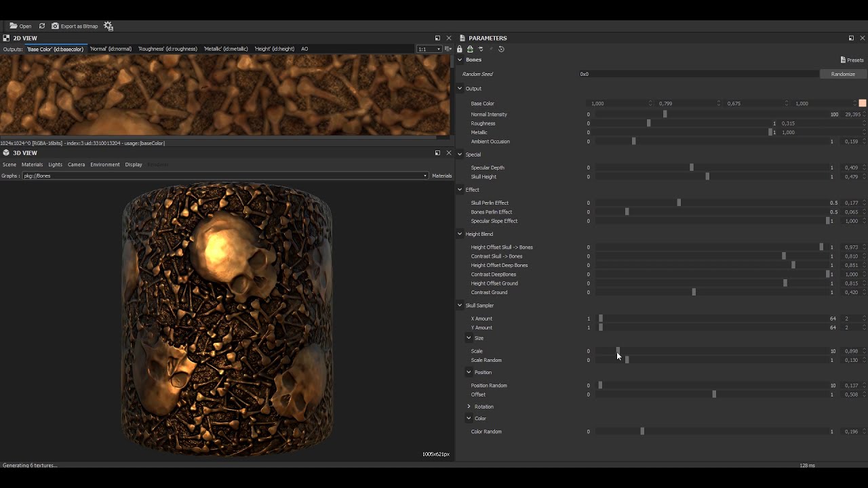Open the export settings gear icon
The width and height of the screenshot is (868, 488).
[x=108, y=26]
